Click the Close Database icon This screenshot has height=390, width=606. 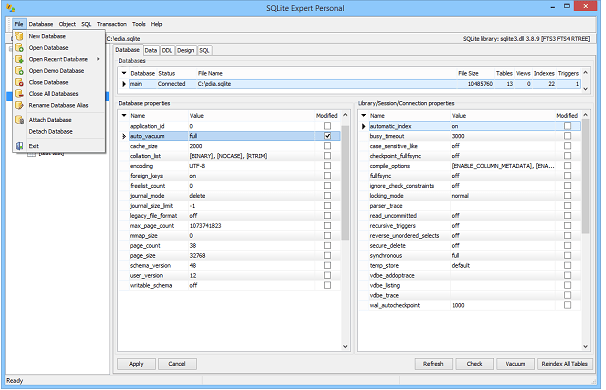click(x=19, y=82)
